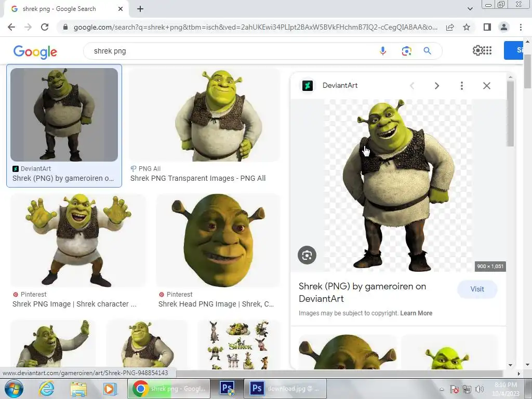Go to Google home via the logo

(x=35, y=51)
